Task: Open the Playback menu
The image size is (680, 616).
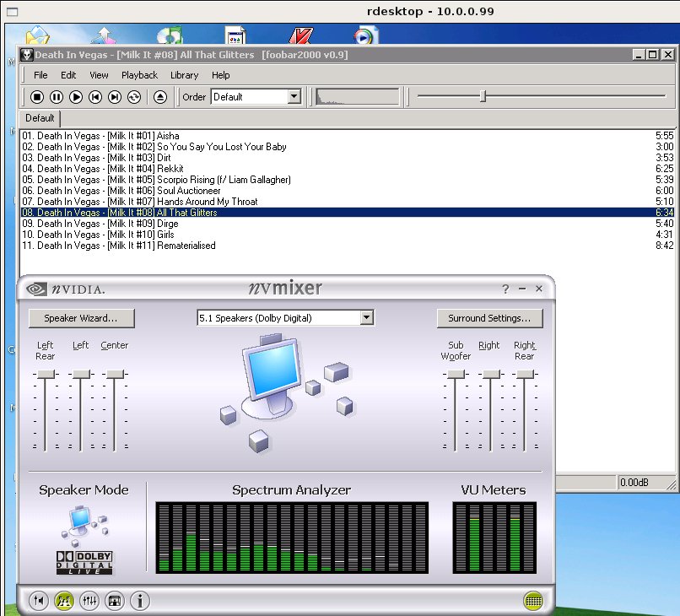Action: 140,75
